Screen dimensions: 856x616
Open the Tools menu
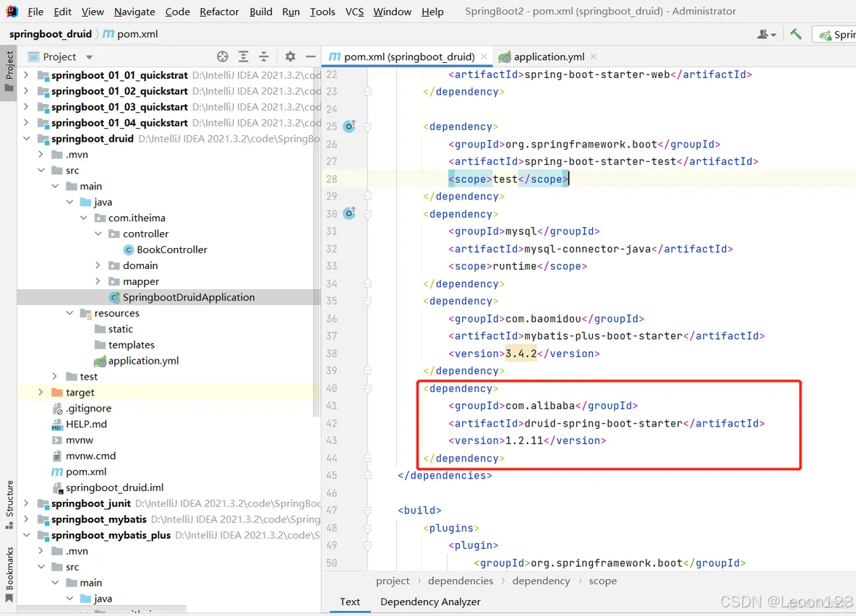(322, 12)
